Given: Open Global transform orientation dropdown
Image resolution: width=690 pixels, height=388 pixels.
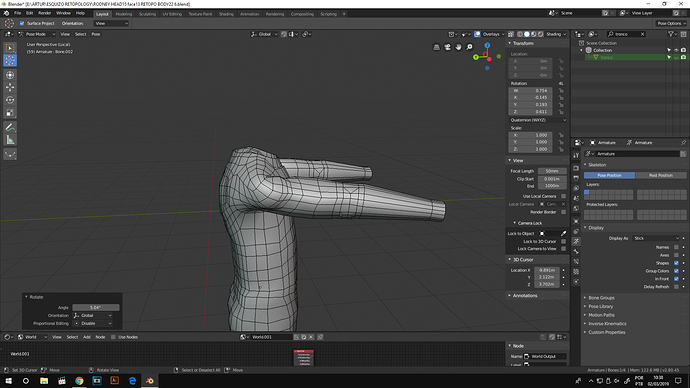Looking at the screenshot, I should [x=264, y=34].
